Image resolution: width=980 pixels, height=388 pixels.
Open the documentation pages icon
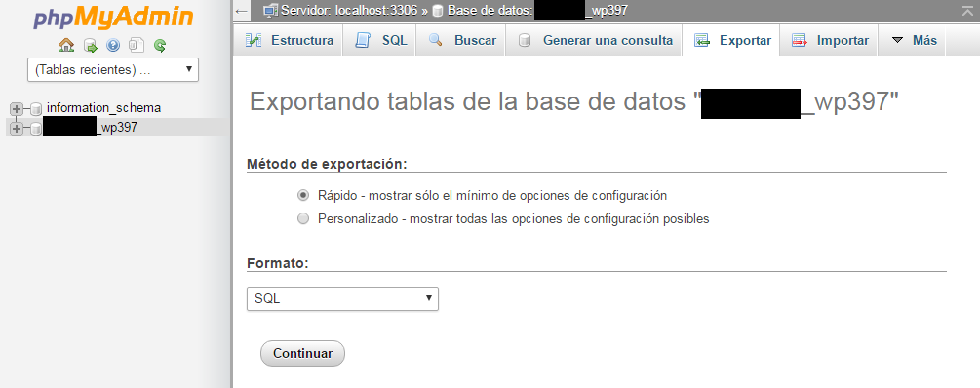[137, 45]
